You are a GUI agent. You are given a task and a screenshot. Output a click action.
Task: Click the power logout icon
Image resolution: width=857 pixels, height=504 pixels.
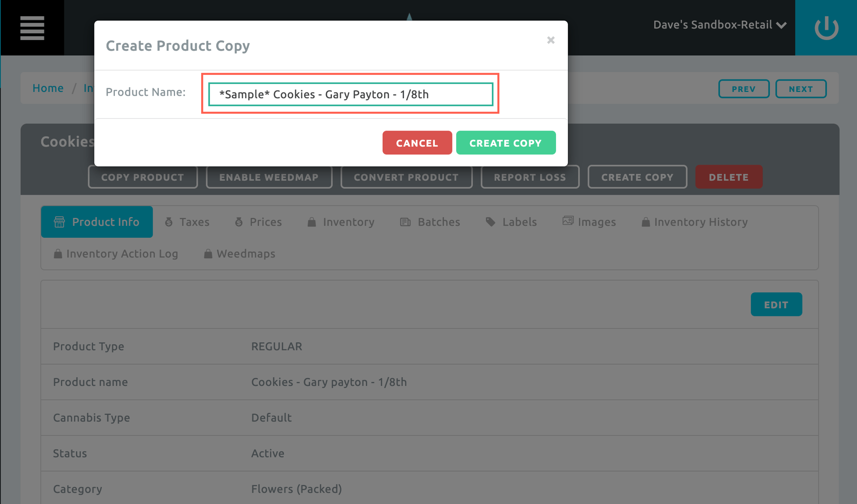pyautogui.click(x=826, y=28)
